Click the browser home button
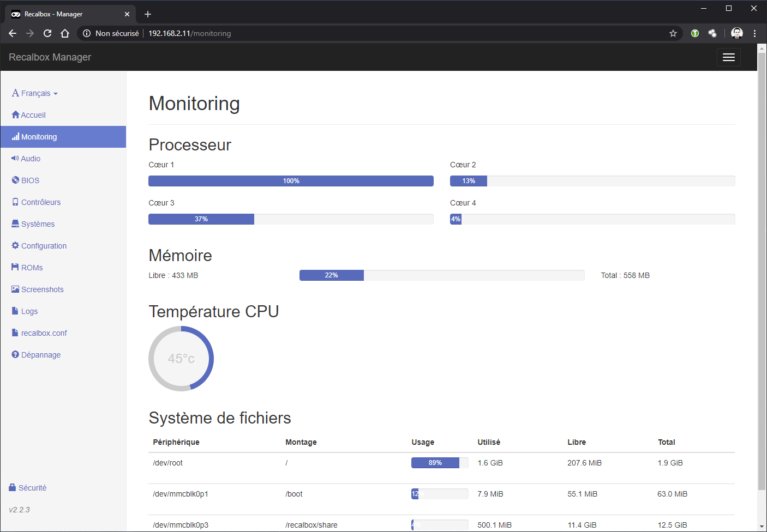The image size is (767, 532). [65, 33]
